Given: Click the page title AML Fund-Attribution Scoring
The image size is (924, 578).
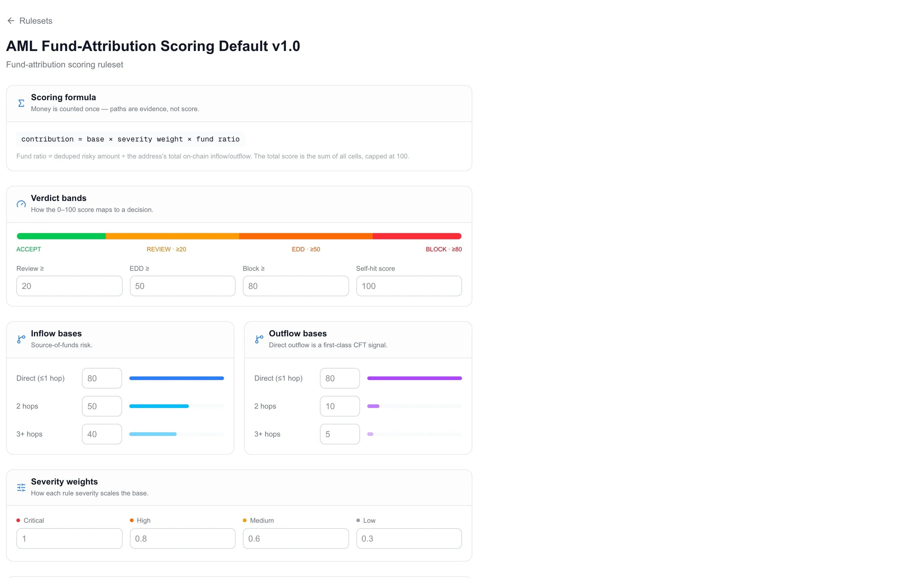Looking at the screenshot, I should [153, 46].
